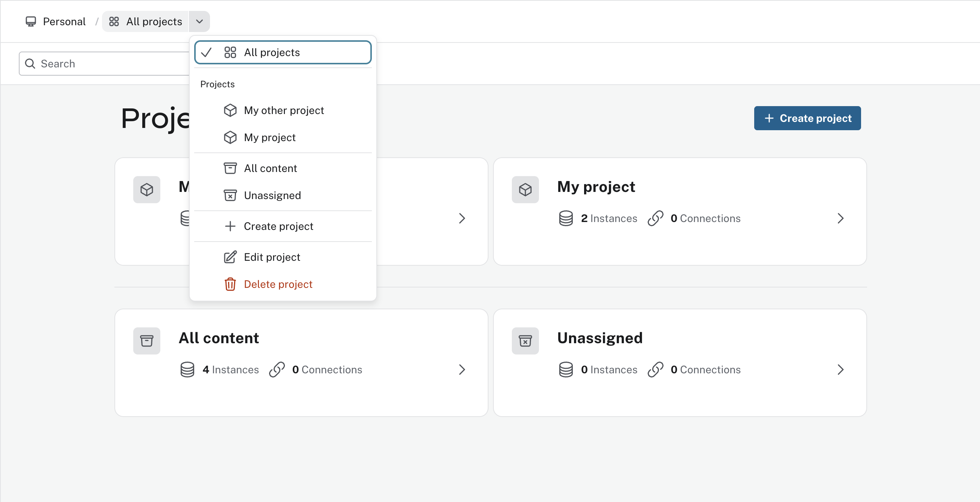Click the archive icon on All content card
Screen dimensions: 980x502
[147, 341]
